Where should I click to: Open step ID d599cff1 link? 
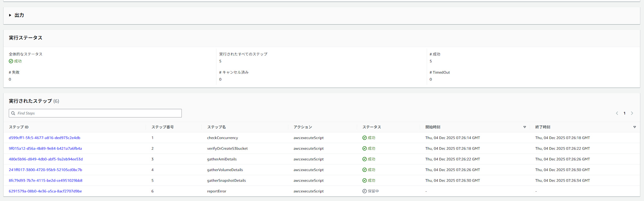point(44,138)
